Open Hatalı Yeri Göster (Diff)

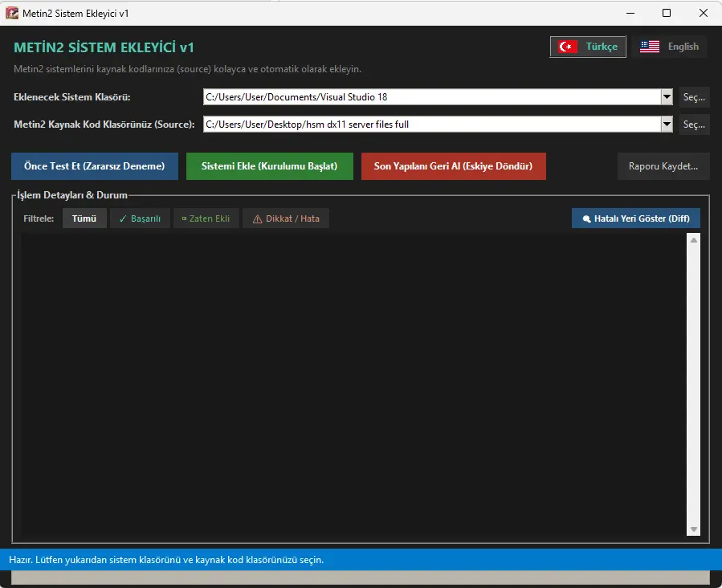(x=636, y=218)
